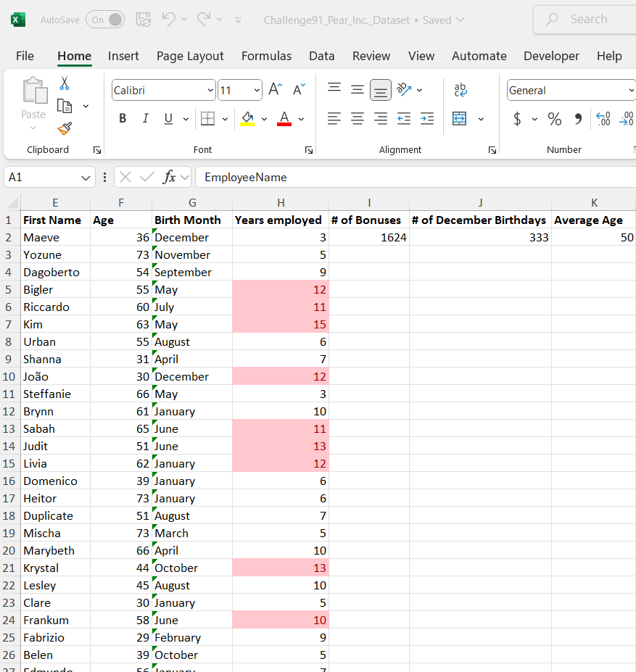The width and height of the screenshot is (636, 672).
Task: Select the Format Painter brush
Action: point(65,128)
